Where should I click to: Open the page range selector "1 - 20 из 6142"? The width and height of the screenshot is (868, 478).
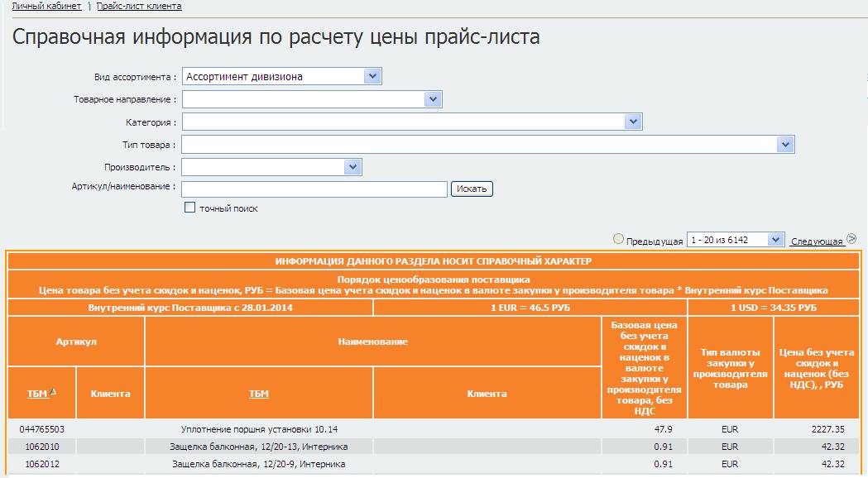pos(735,240)
